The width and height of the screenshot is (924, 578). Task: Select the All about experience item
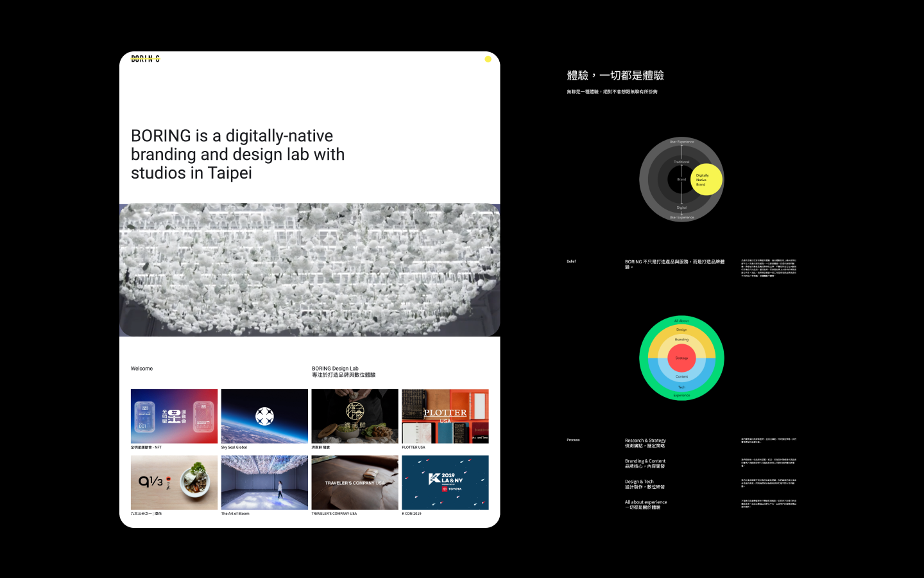pyautogui.click(x=646, y=505)
